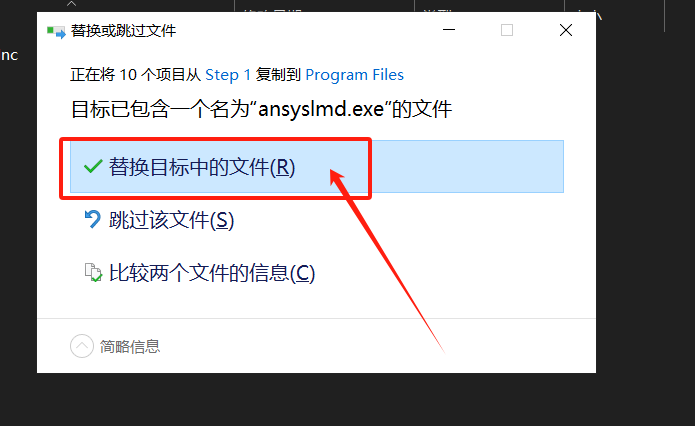Maximize the 替换或跳过文件 dialog window
The image size is (695, 426).
507,30
